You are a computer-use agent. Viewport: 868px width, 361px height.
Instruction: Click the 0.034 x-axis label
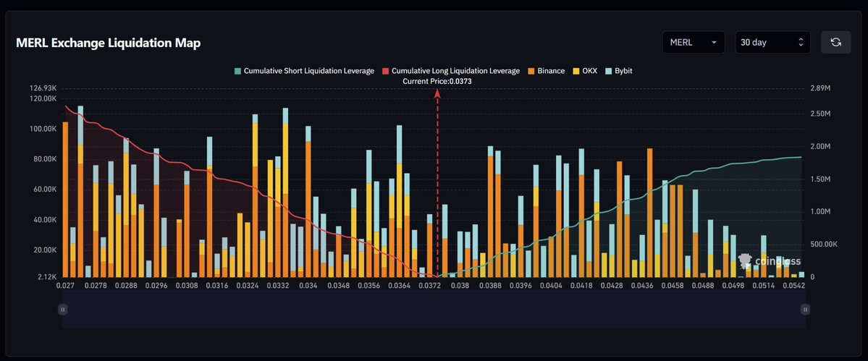(x=308, y=286)
